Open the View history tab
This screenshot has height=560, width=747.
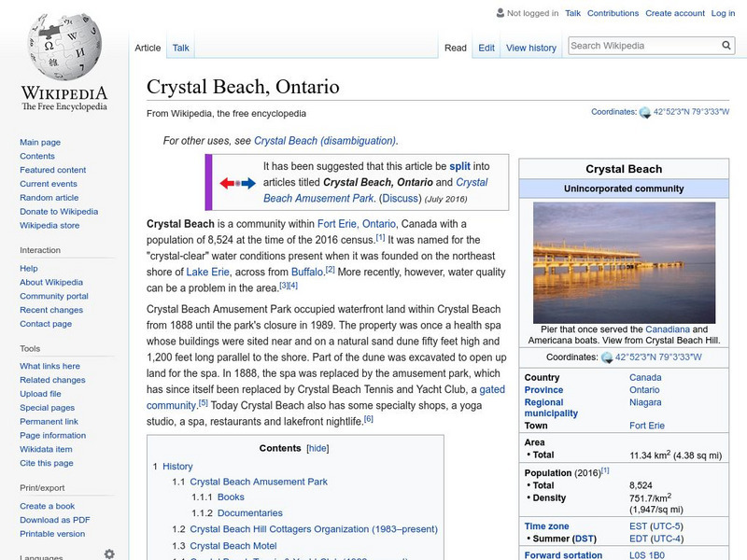pyautogui.click(x=530, y=47)
